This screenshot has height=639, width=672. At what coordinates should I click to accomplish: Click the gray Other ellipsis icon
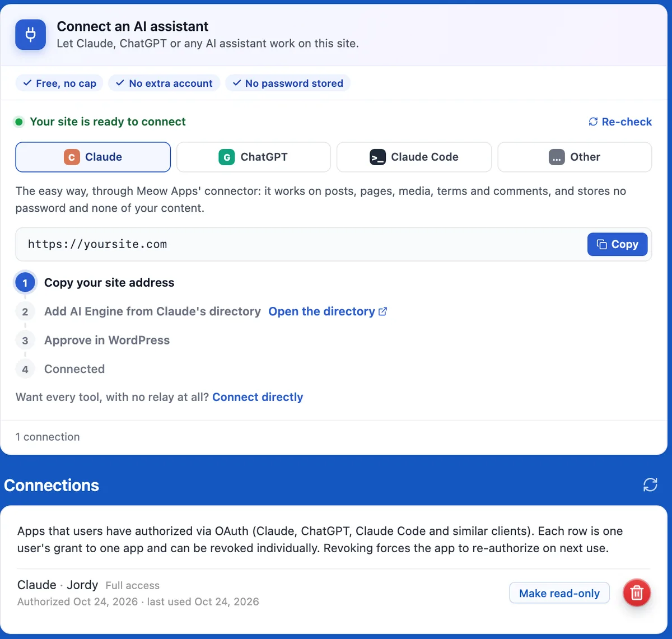(557, 157)
